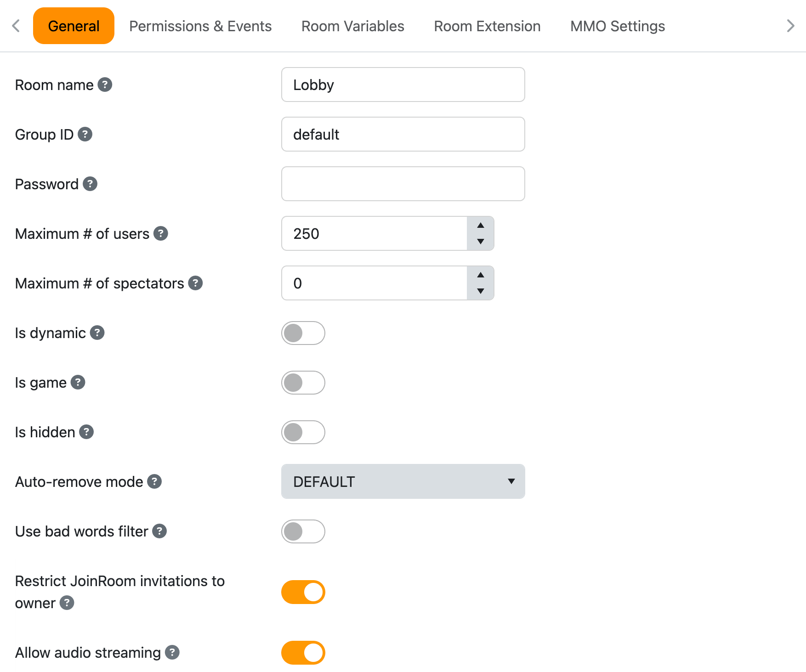Click help icon beside Maximum # of spectators
Image resolution: width=806 pixels, height=672 pixels.
click(195, 283)
